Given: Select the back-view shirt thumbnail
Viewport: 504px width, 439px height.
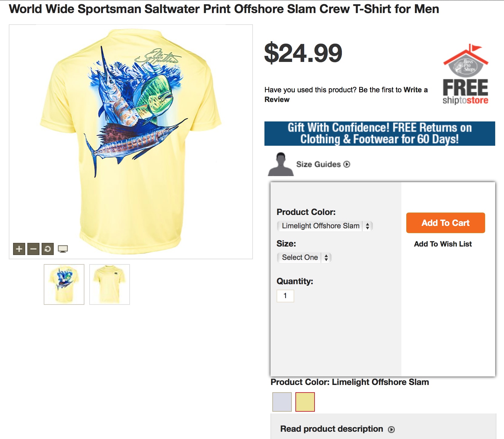Looking at the screenshot, I should (x=64, y=284).
